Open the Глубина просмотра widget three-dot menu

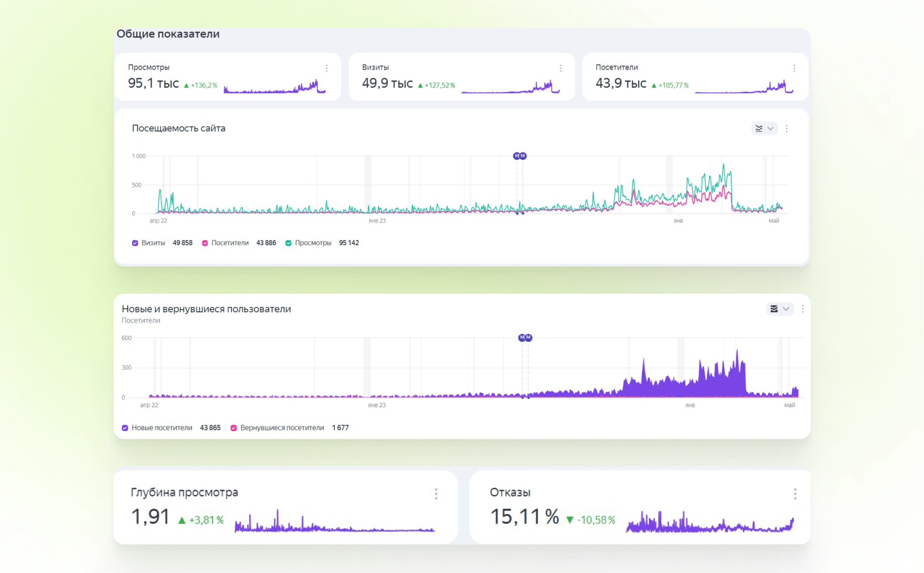click(x=436, y=494)
